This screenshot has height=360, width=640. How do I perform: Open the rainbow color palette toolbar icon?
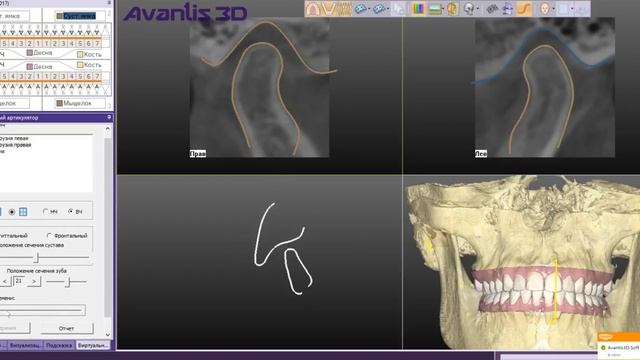tap(418, 9)
